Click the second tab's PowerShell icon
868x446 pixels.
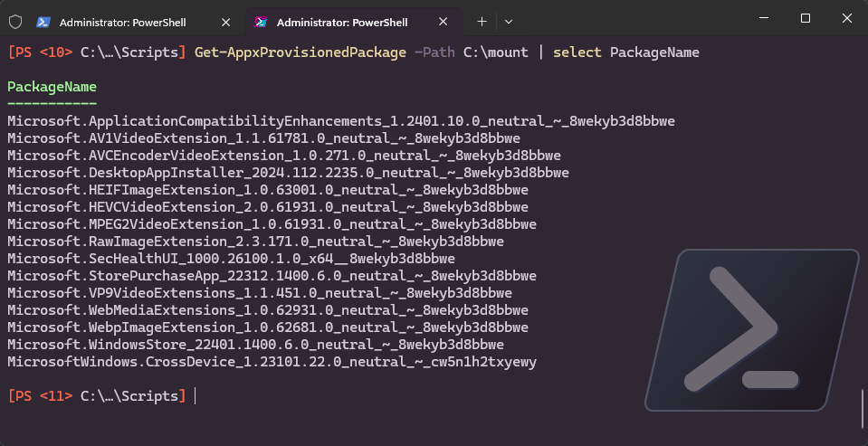tap(261, 22)
